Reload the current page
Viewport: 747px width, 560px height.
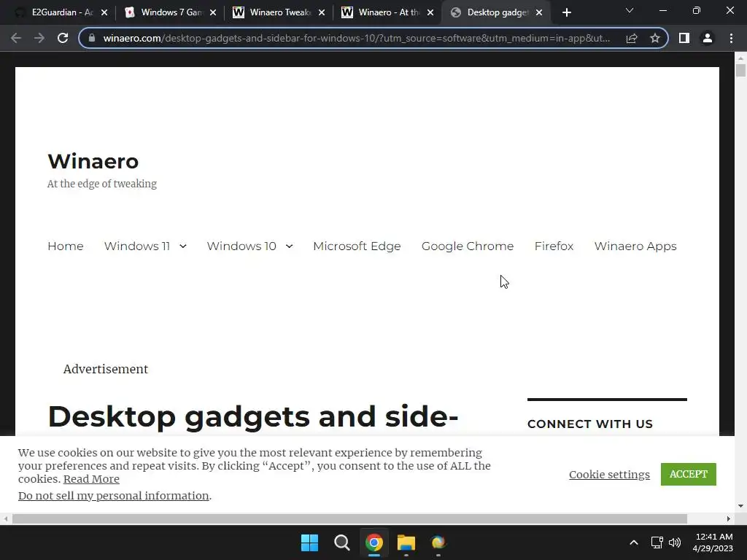tap(63, 38)
